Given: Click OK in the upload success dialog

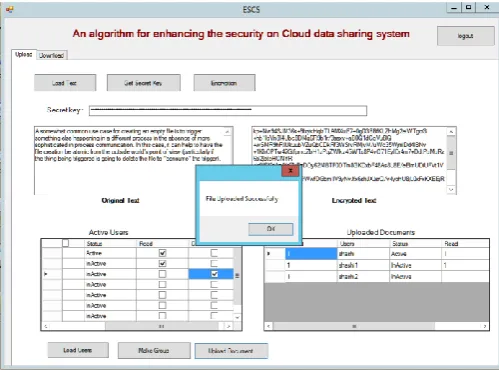Looking at the screenshot, I should click(x=271, y=229).
